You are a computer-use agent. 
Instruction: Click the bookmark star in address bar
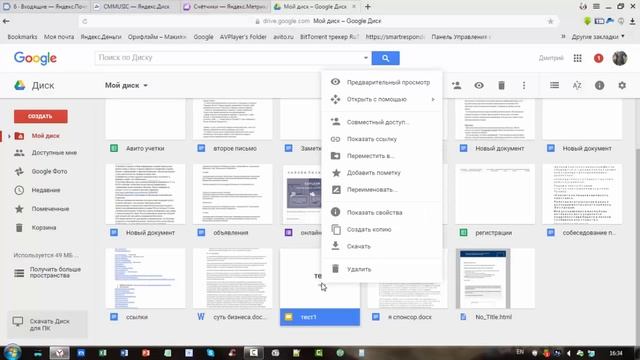[x=550, y=21]
